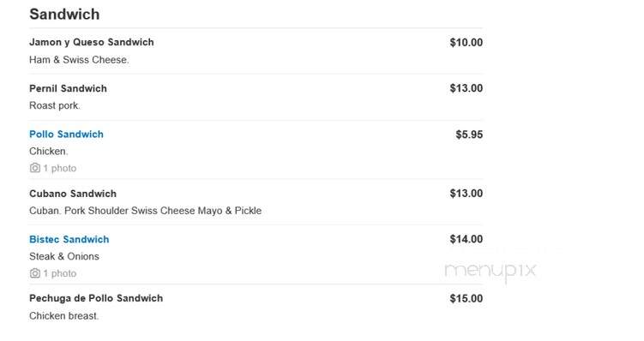Click the camera icon under Bistec Sandwich

35,272
